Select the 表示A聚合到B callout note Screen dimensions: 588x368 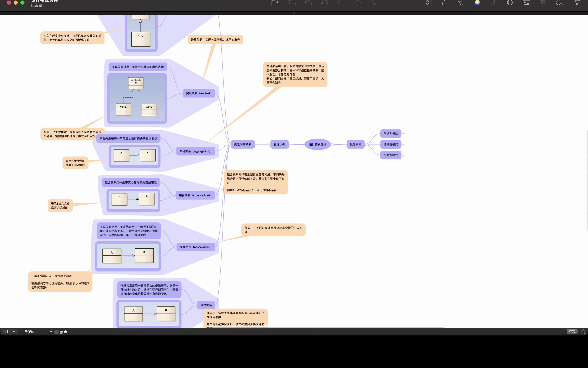point(75,163)
